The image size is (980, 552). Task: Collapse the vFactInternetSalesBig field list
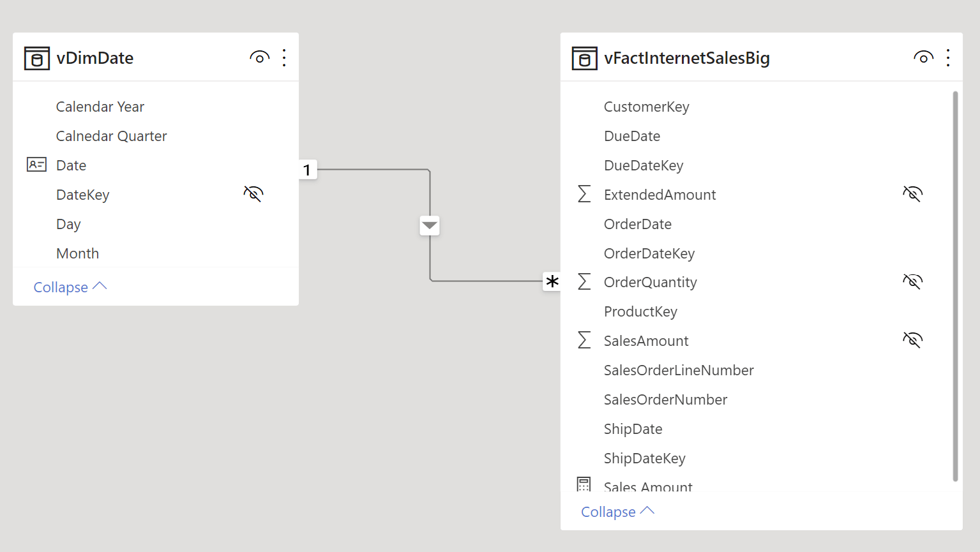pyautogui.click(x=617, y=511)
